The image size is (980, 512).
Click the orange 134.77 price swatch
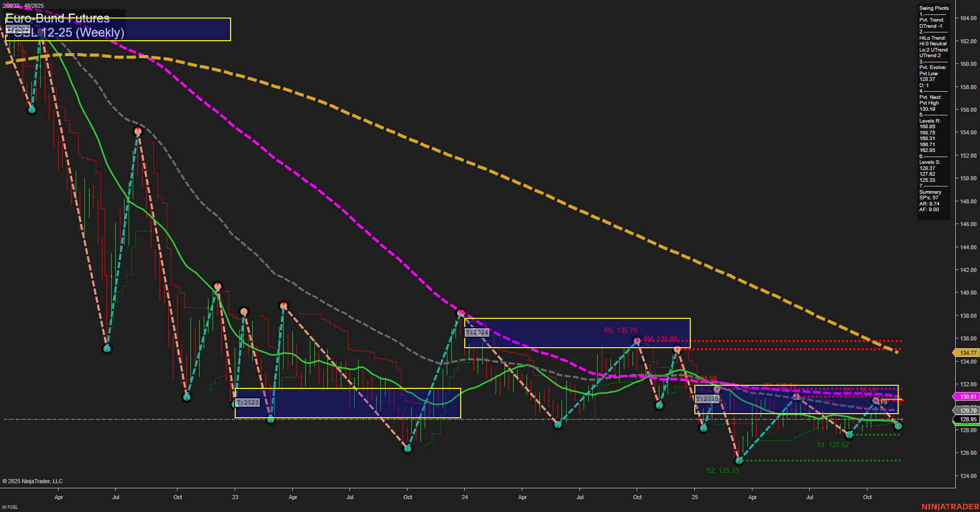point(968,353)
